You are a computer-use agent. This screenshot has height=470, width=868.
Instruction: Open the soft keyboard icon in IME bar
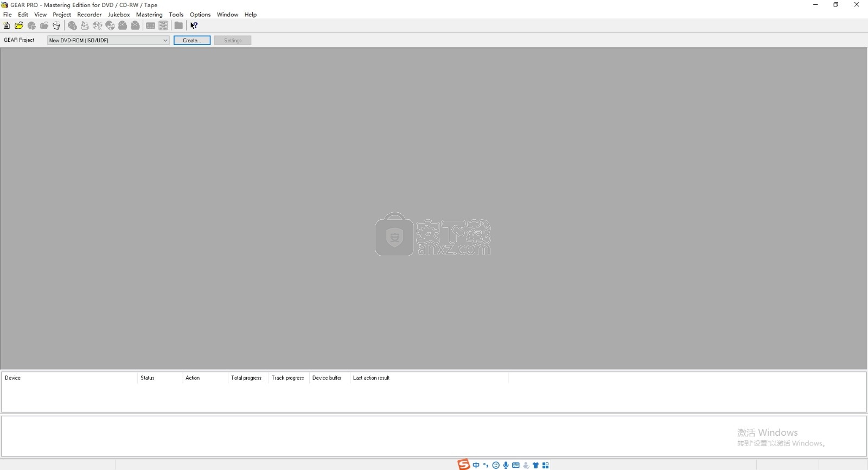516,465
